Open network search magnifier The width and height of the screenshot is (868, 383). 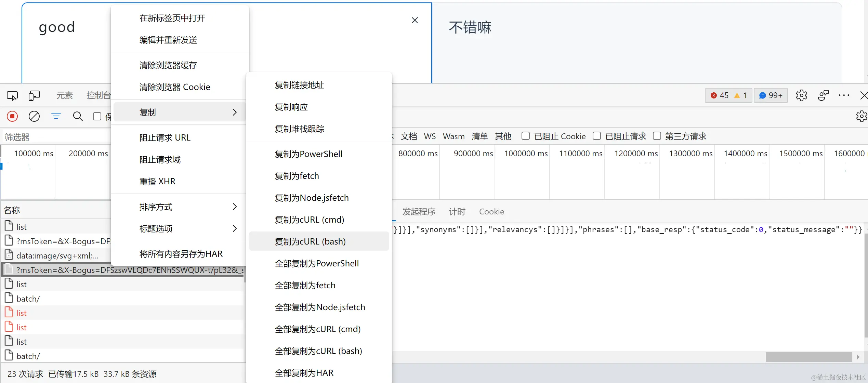[x=78, y=117]
